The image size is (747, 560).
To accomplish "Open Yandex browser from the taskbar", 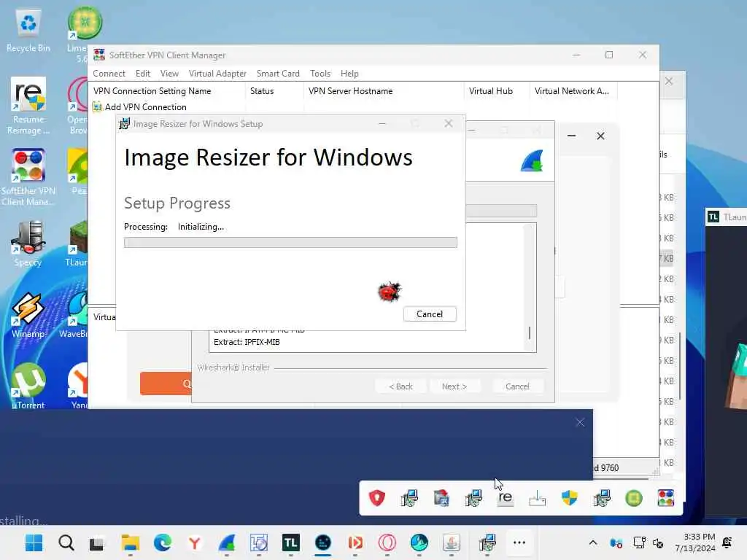I will (x=194, y=542).
